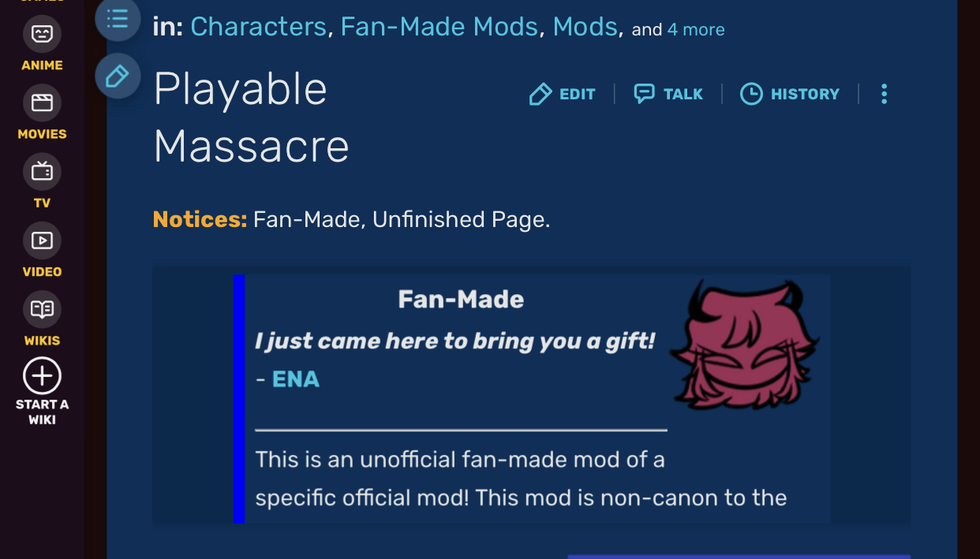Click the Fan-Made notice heading

pos(461,300)
